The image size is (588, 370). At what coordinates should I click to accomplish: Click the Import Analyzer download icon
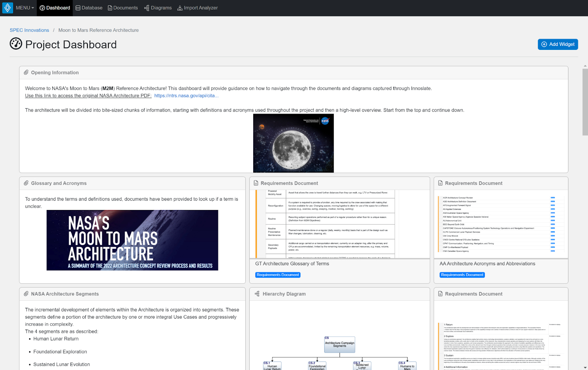[x=180, y=8]
